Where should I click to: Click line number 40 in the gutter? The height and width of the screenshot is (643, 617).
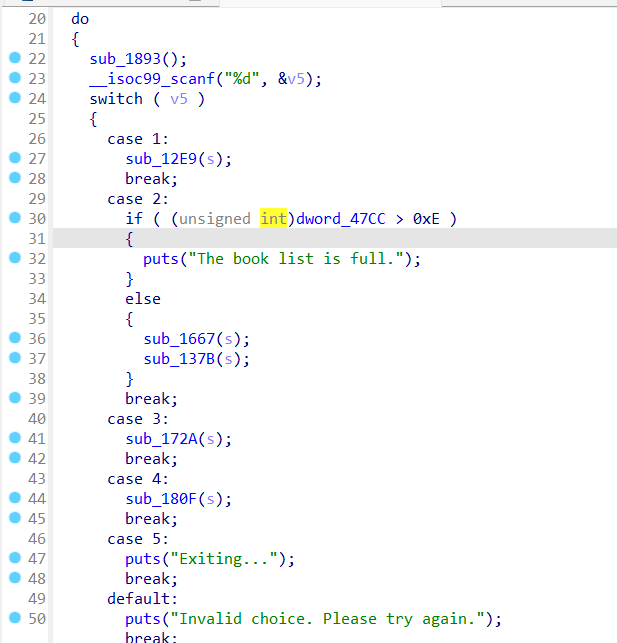pyautogui.click(x=37, y=419)
